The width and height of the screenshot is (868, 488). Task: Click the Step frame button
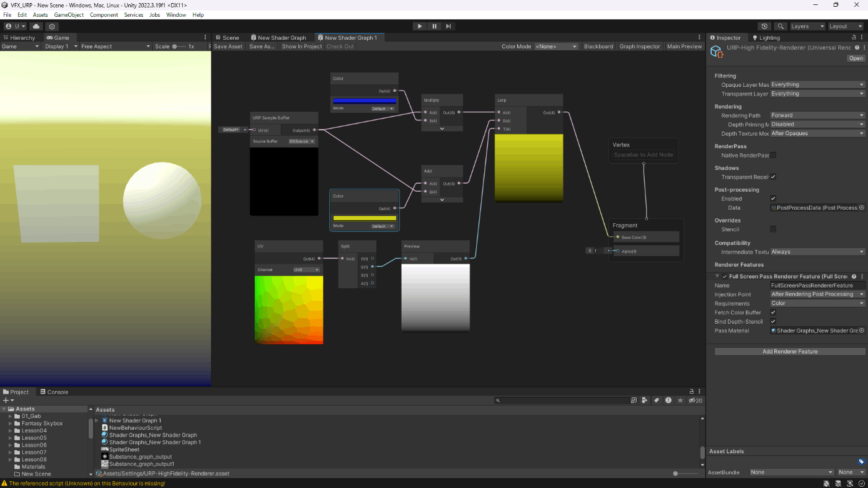click(x=448, y=26)
